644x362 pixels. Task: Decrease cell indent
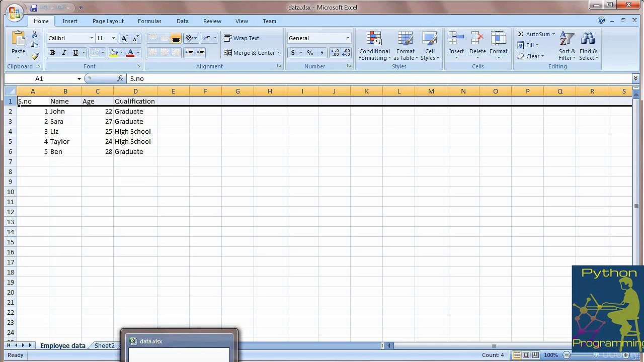[189, 52]
